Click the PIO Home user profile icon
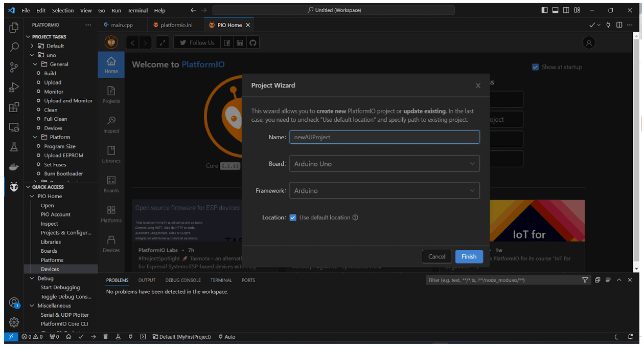This screenshot has width=644, height=349. click(589, 43)
